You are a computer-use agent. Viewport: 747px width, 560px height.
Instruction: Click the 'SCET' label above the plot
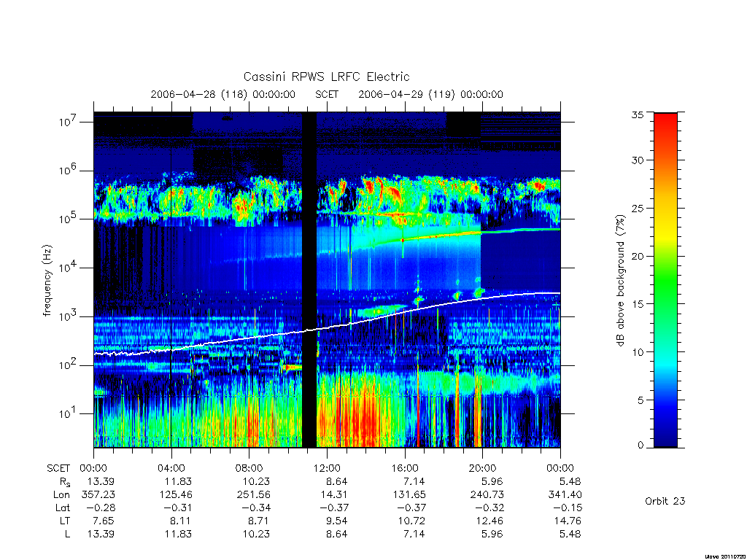click(x=327, y=94)
